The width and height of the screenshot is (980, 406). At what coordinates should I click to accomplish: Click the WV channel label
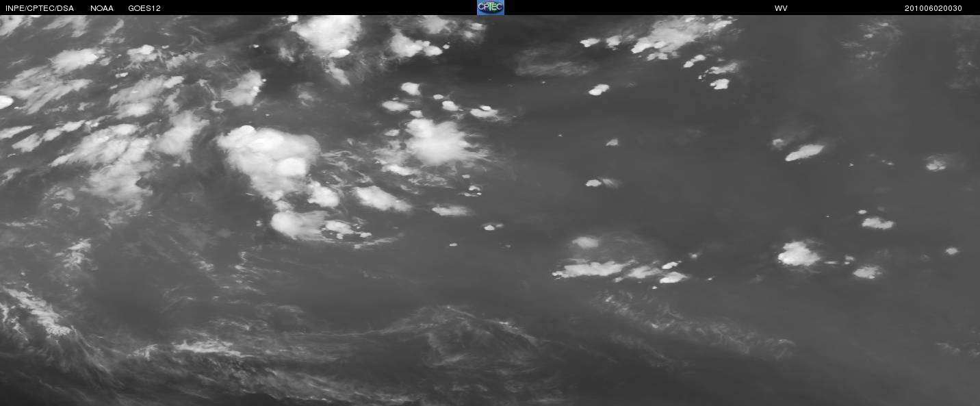pyautogui.click(x=781, y=8)
